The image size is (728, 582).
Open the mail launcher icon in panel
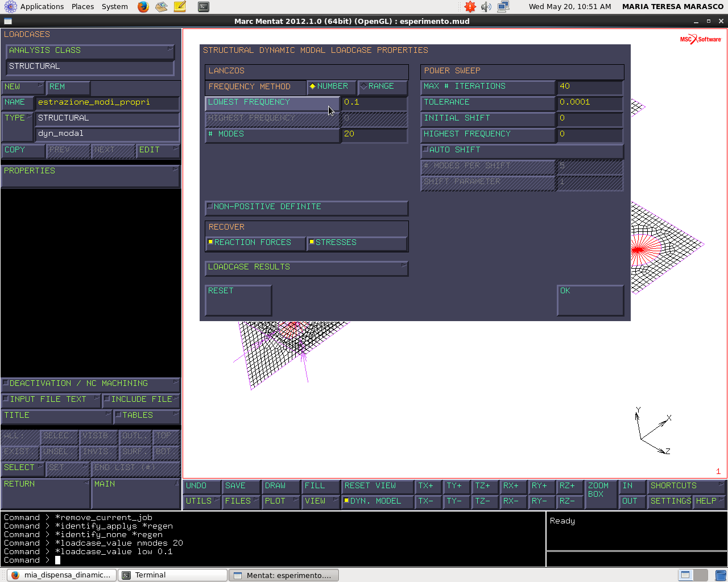click(162, 7)
